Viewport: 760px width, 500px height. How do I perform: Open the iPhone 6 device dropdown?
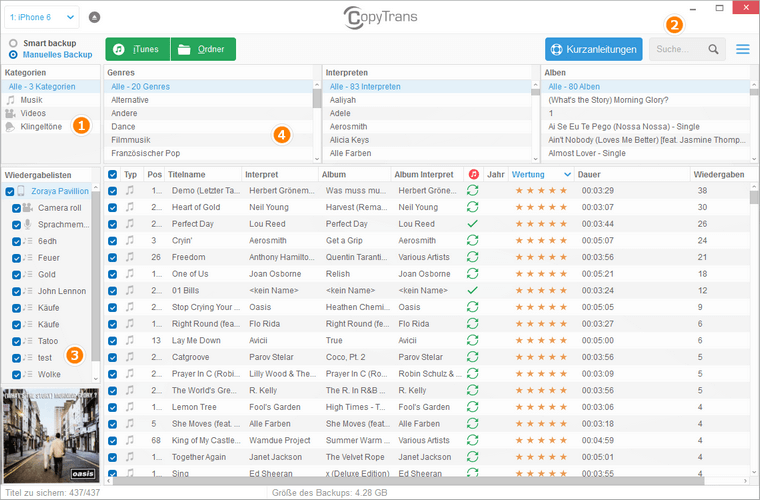(42, 17)
